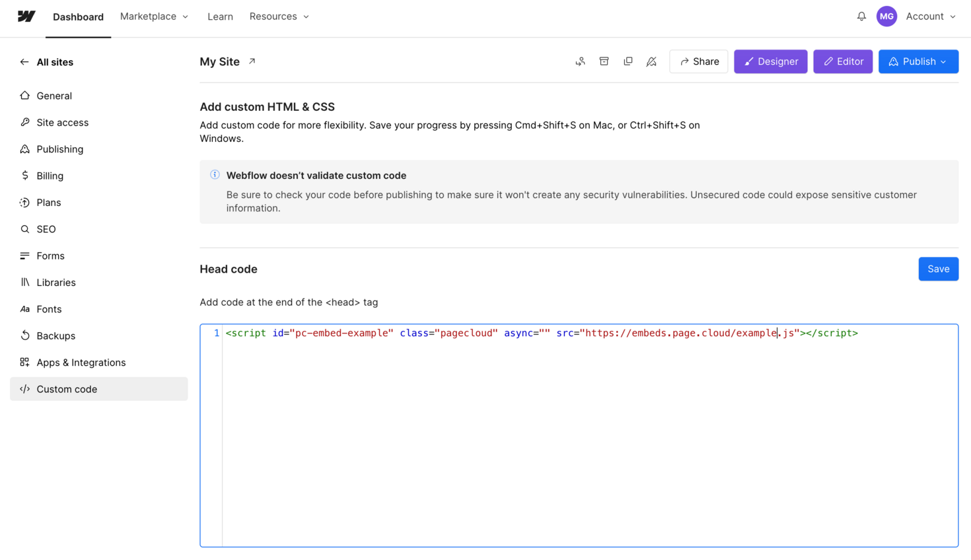The height and width of the screenshot is (560, 971).
Task: Open the Learn menu item
Action: [220, 16]
